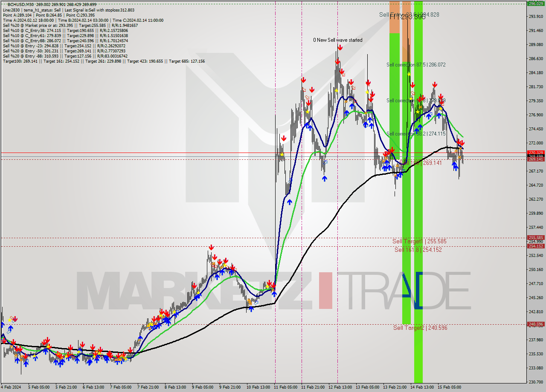The image size is (546, 392).
Task: Click the 'Sell Target1 | 255.585' label
Action: click(x=419, y=241)
